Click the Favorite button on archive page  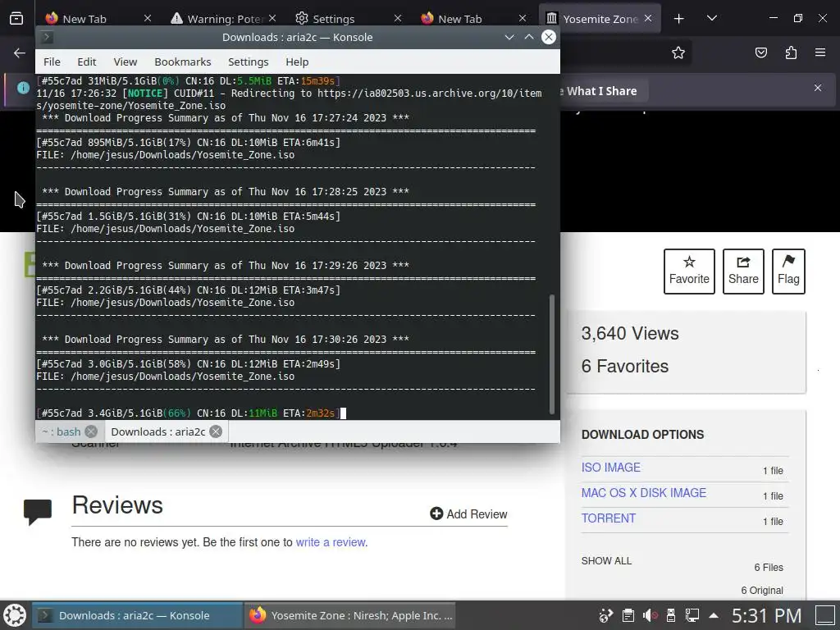689,271
